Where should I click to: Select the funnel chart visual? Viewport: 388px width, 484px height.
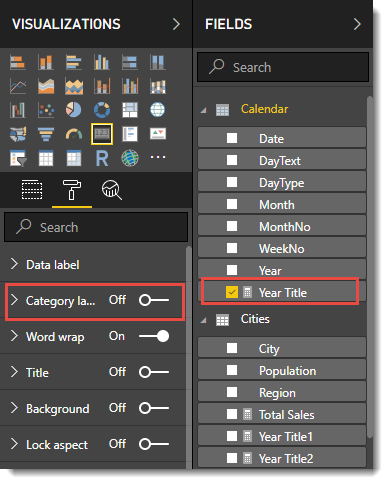[x=46, y=134]
